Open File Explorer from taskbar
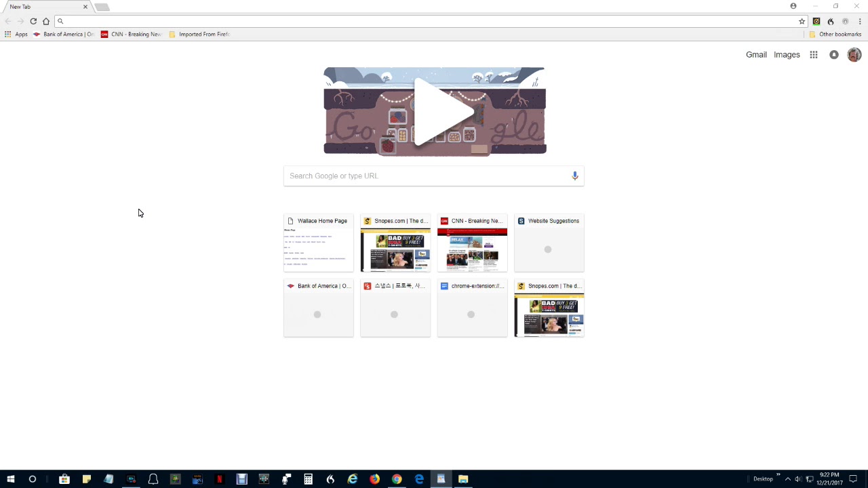 463,479
